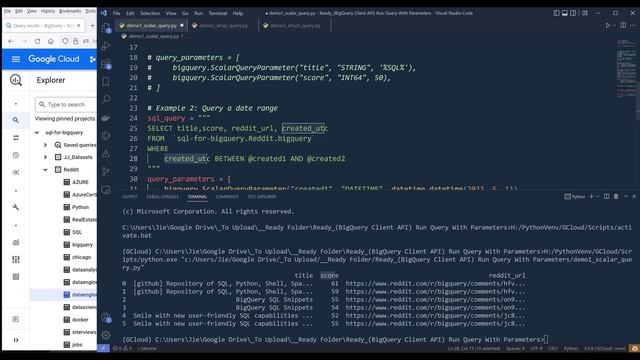Open the Manage gear in VS Code
The height and width of the screenshot is (360, 640).
click(x=106, y=335)
